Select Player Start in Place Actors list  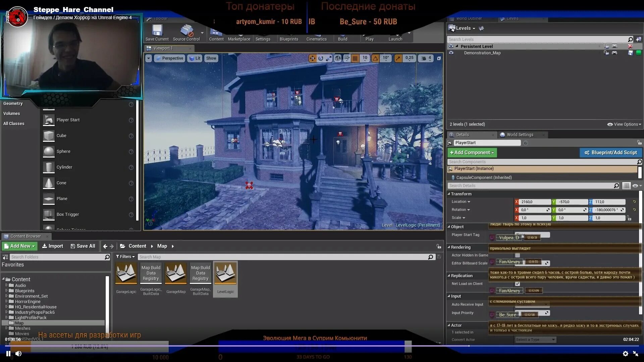click(68, 120)
